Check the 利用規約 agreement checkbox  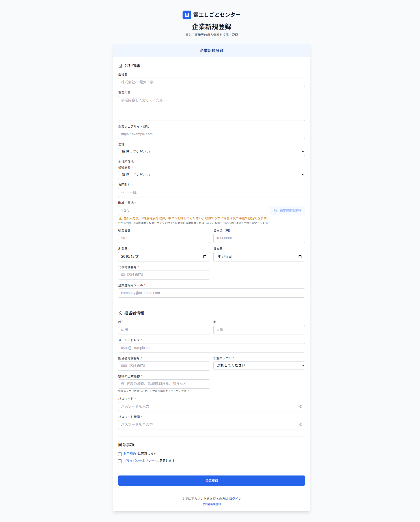click(120, 454)
